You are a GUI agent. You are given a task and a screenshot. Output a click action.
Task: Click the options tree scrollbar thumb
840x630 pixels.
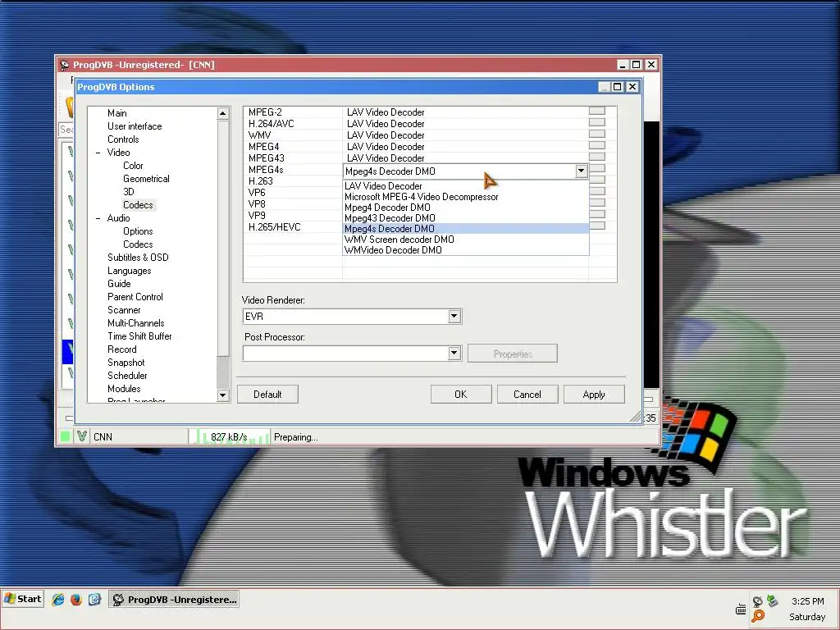coord(223,238)
